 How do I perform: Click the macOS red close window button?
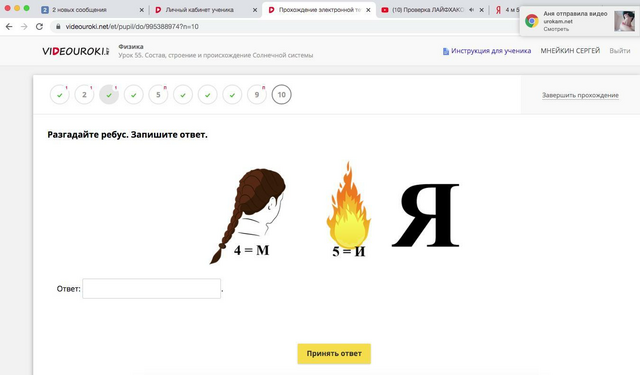click(7, 8)
